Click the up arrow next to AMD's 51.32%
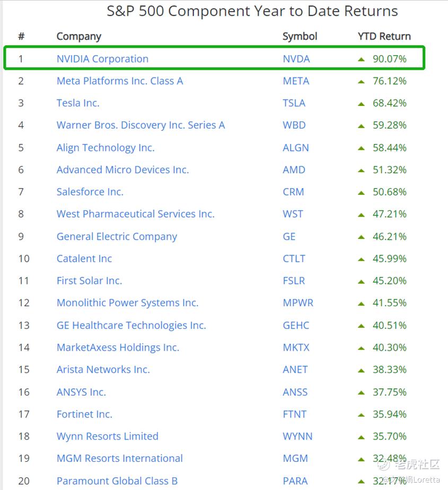 [x=362, y=171]
